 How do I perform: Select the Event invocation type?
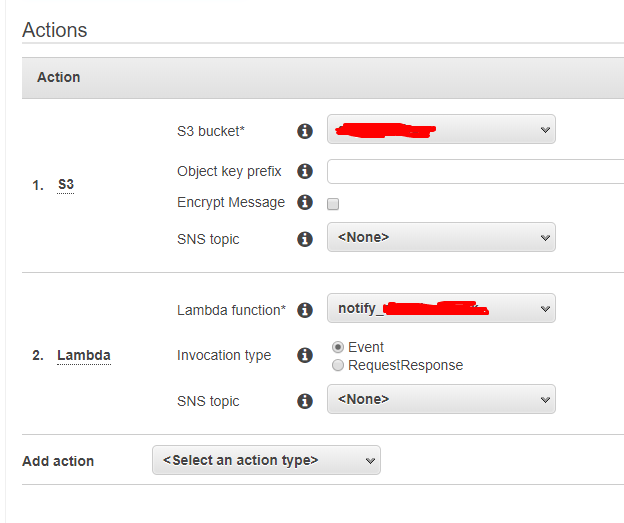tap(338, 347)
